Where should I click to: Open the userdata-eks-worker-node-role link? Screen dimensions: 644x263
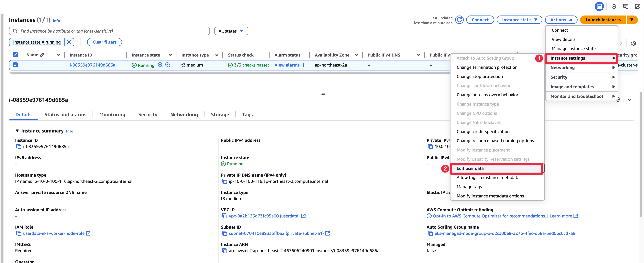point(54,233)
